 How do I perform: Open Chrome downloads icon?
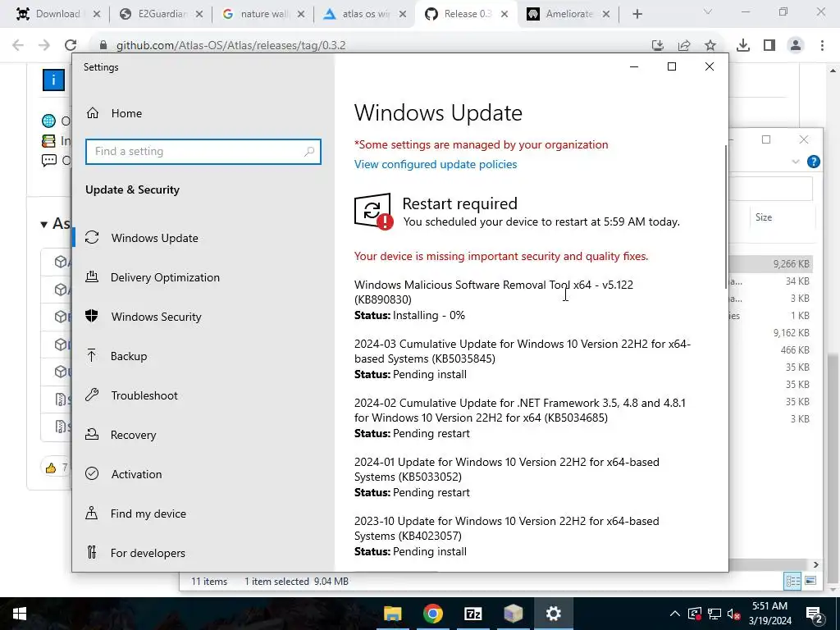point(743,46)
